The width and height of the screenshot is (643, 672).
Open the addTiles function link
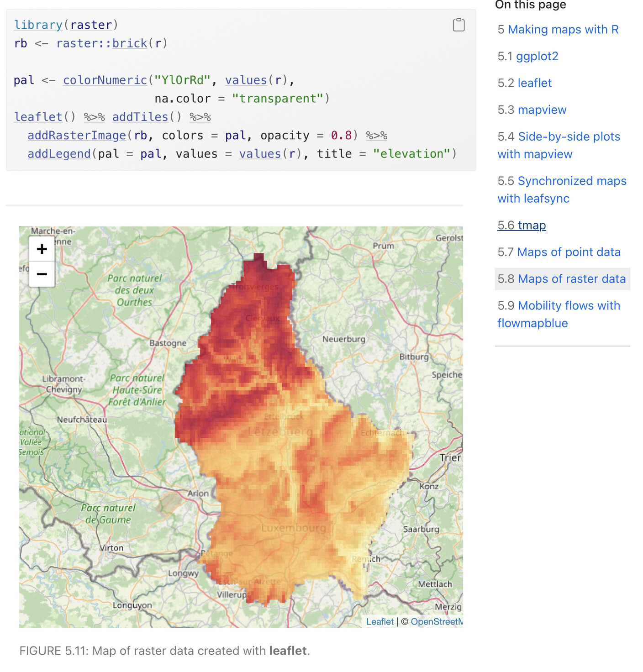pos(140,116)
